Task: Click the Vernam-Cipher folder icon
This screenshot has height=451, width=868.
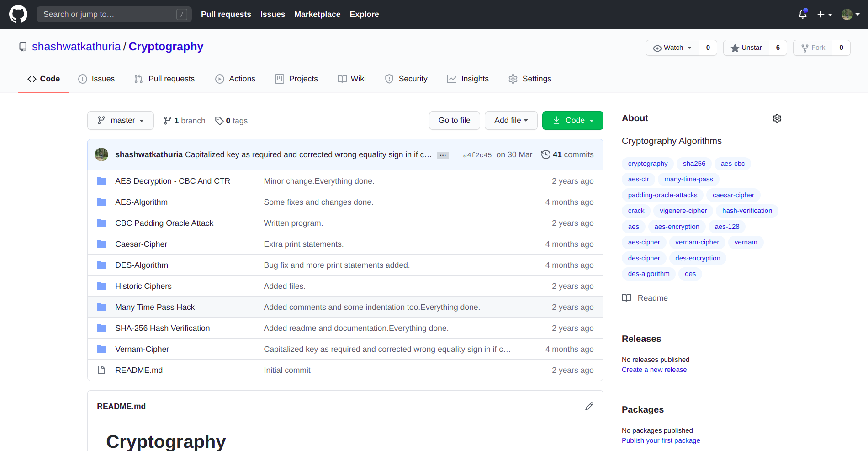Action: pos(101,349)
